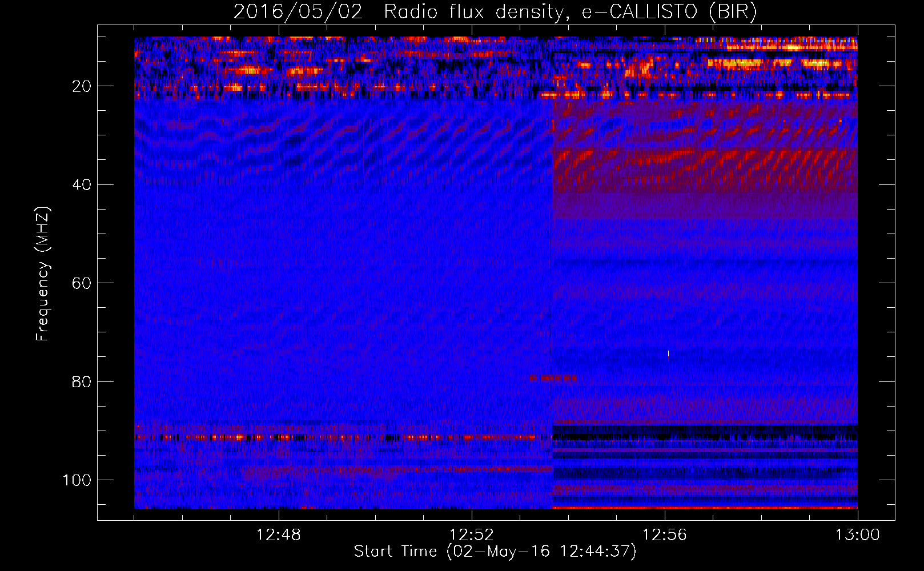This screenshot has height=571, width=924.
Task: Click the "80" frequency tick label
Action: point(82,381)
